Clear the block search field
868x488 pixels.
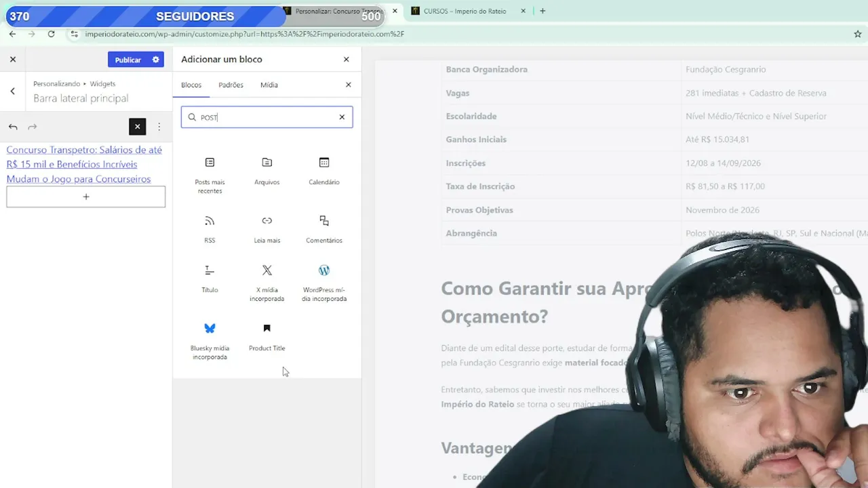(342, 117)
